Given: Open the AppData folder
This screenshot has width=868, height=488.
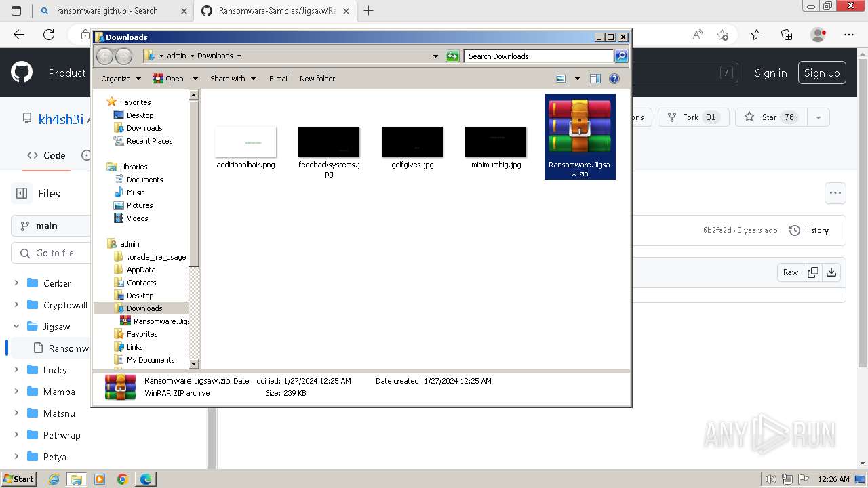Looking at the screenshot, I should coord(141,270).
